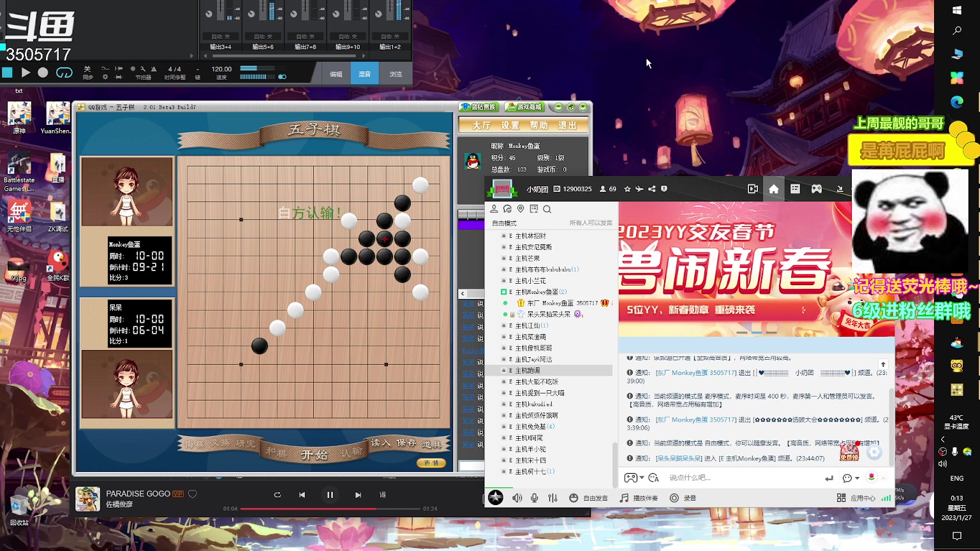This screenshot has height=551, width=980.
Task: Click the share icon next to channel ID 12900325
Action: pyautogui.click(x=651, y=189)
